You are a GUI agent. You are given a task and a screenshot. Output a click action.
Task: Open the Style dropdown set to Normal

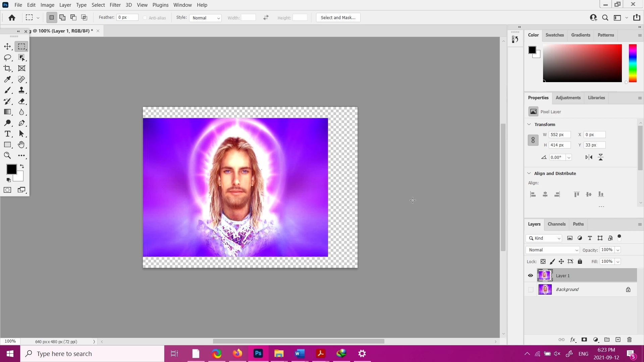pyautogui.click(x=205, y=18)
